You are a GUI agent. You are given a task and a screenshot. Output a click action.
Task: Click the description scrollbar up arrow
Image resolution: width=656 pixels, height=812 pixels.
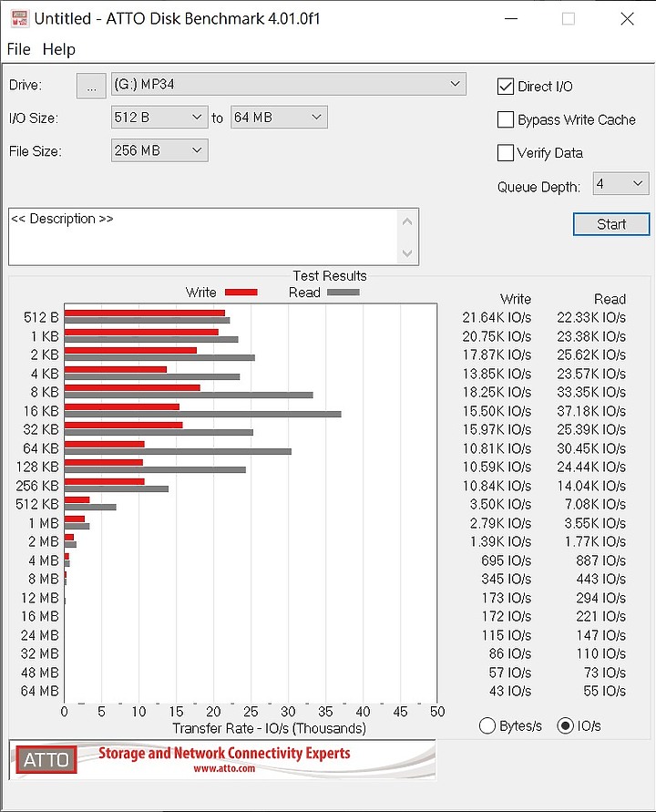pyautogui.click(x=407, y=221)
